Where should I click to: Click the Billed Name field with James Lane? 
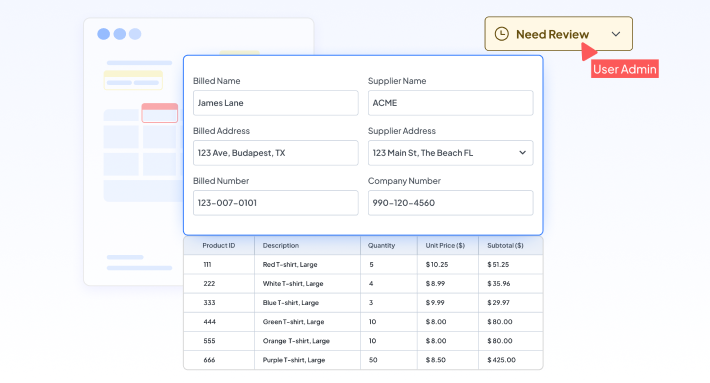pyautogui.click(x=275, y=103)
